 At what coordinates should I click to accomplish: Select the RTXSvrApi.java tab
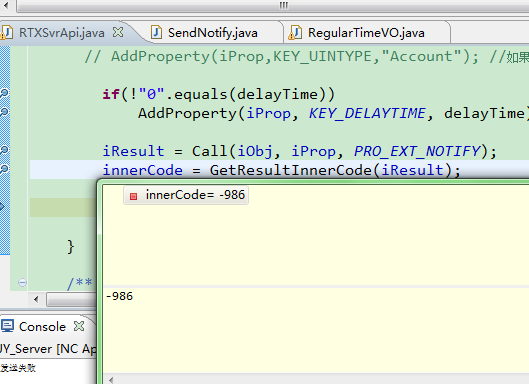coord(62,33)
